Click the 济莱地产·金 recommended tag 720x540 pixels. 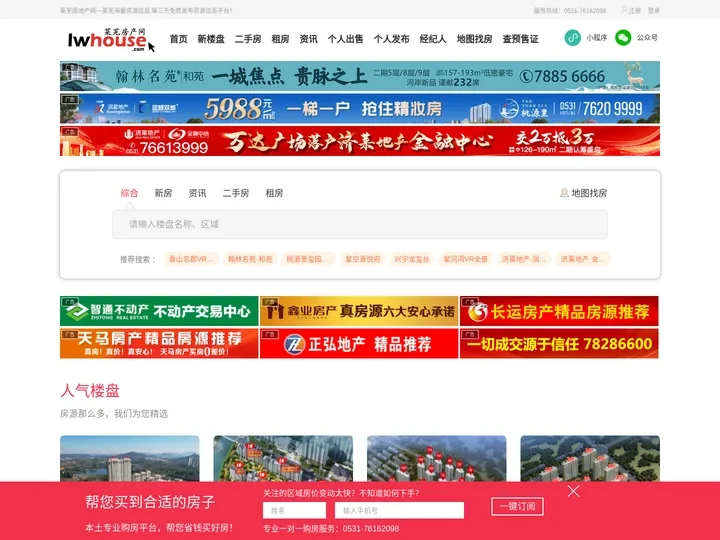pyautogui.click(x=583, y=259)
